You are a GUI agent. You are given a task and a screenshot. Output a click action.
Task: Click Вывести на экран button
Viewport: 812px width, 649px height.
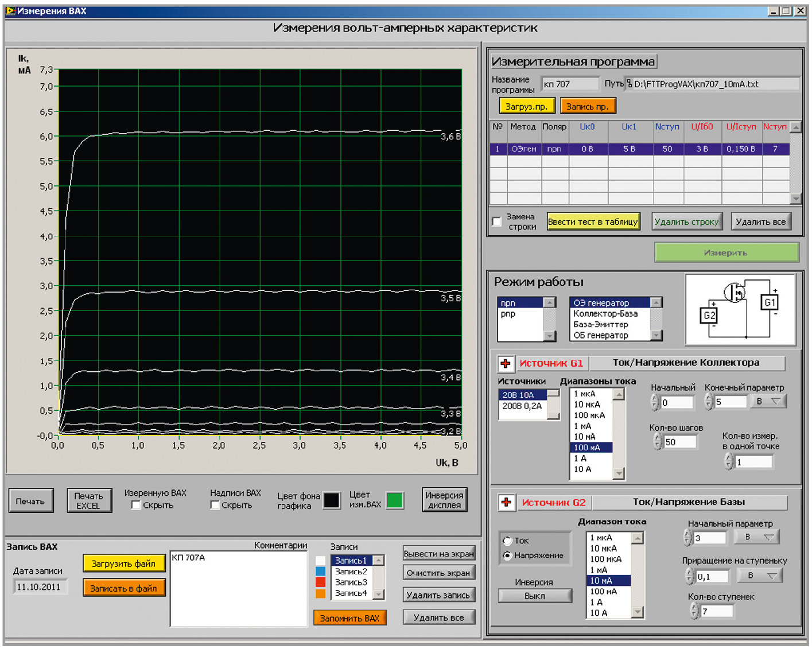[x=439, y=554]
